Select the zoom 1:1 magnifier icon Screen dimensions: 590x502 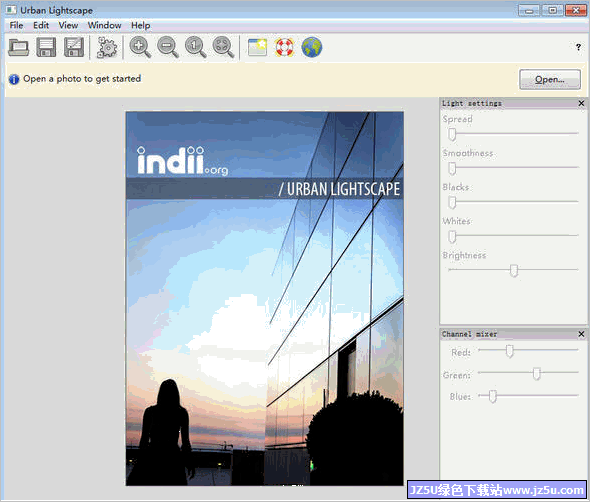coord(195,47)
